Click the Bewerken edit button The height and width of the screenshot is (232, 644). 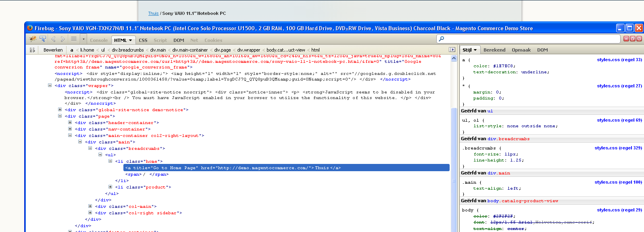click(x=53, y=50)
